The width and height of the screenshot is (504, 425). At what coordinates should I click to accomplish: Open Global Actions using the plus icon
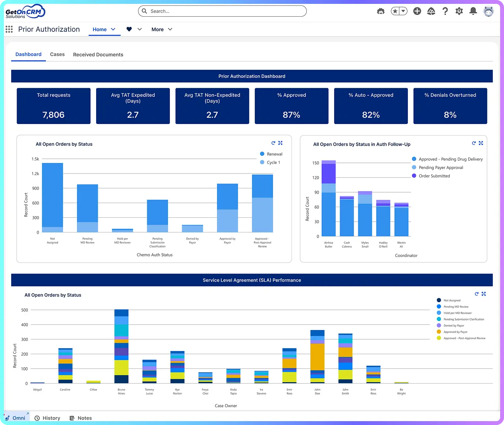coord(417,11)
